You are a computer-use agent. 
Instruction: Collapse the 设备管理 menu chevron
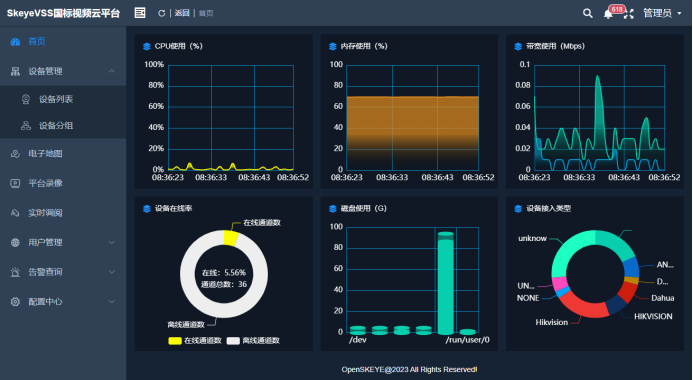point(112,71)
